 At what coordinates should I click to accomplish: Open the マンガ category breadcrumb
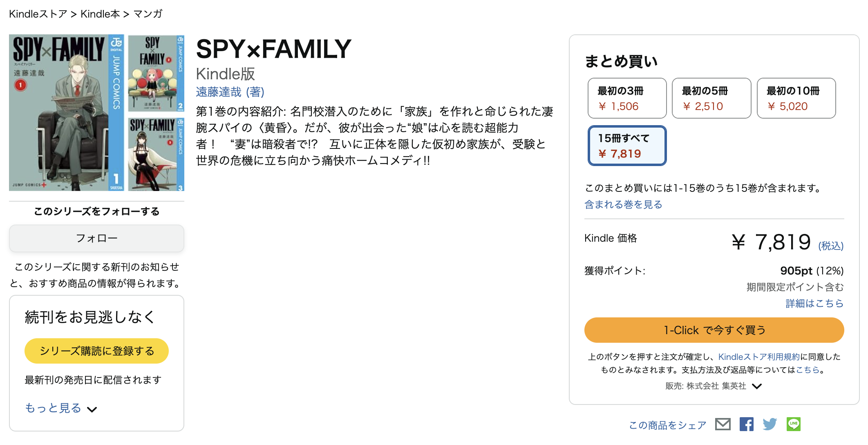(148, 13)
